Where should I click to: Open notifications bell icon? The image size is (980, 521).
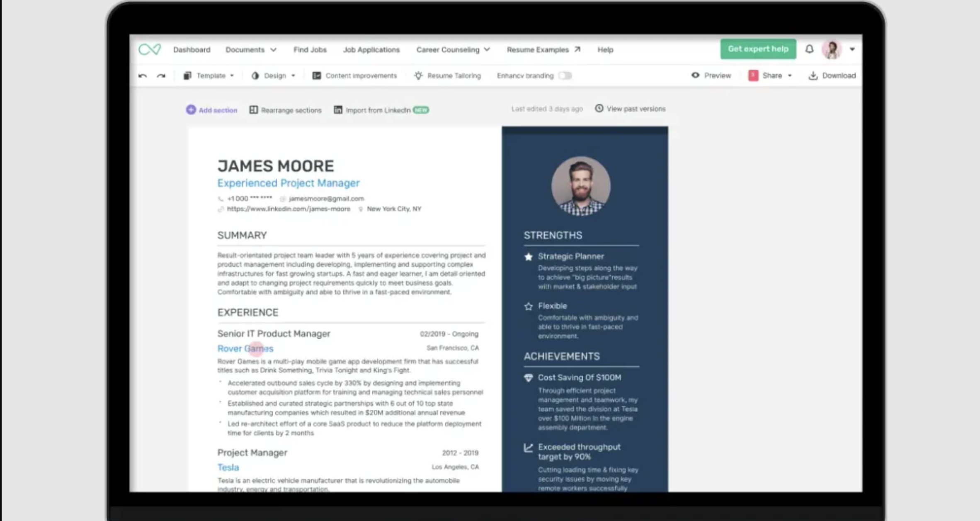[809, 49]
